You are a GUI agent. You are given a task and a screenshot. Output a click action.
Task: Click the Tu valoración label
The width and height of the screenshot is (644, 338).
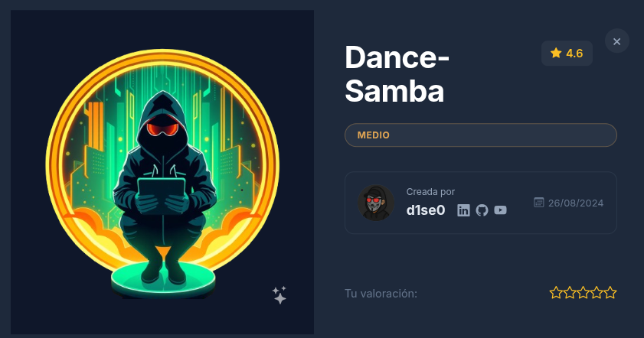click(x=381, y=294)
